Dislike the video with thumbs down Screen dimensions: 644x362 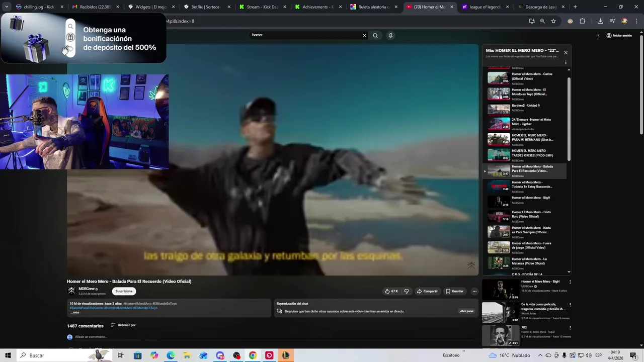click(x=407, y=291)
